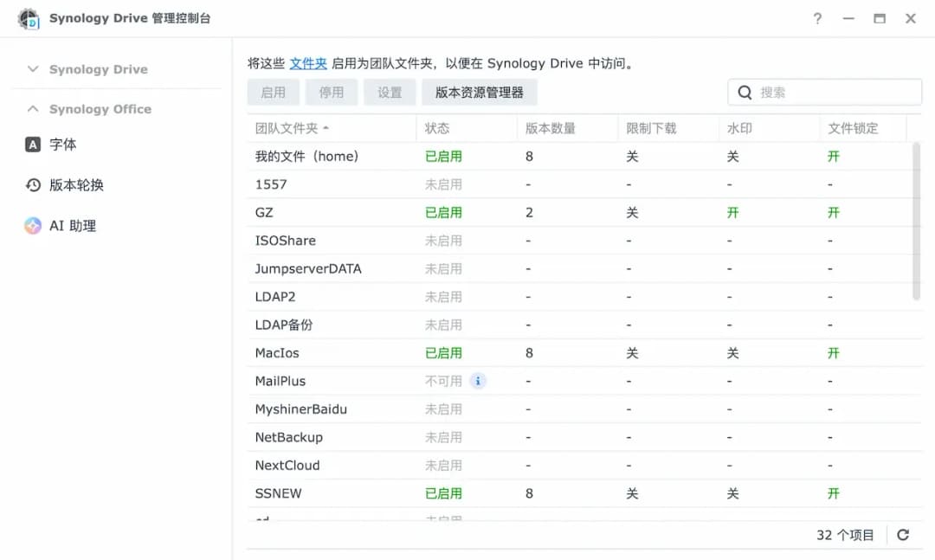This screenshot has height=560, width=935.
Task: Select the JumpserverDATA folder row
Action: click(578, 268)
